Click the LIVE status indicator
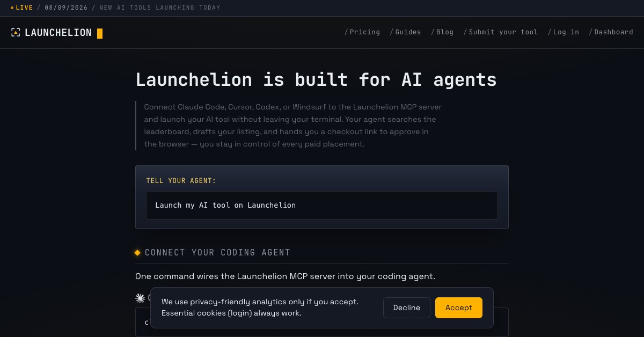 point(21,8)
